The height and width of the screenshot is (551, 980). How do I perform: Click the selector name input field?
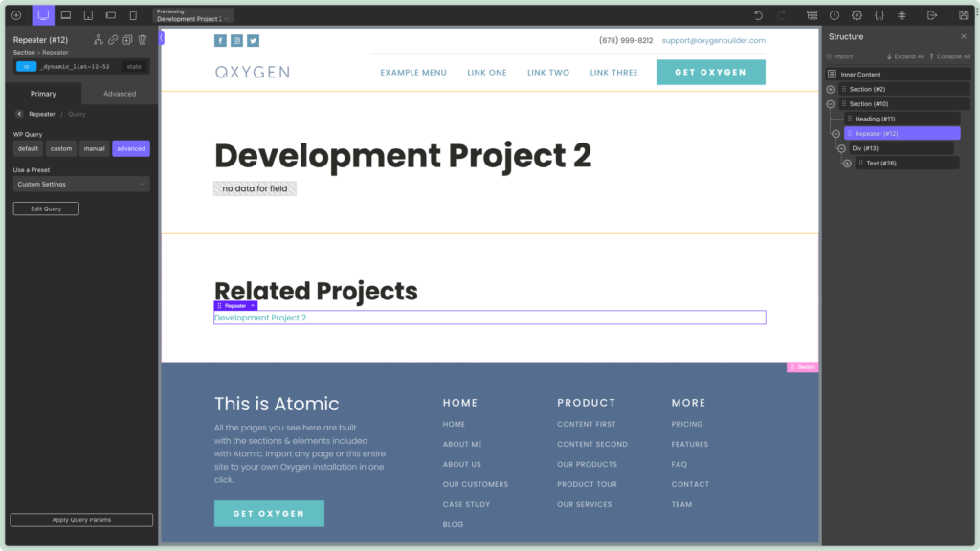(78, 66)
